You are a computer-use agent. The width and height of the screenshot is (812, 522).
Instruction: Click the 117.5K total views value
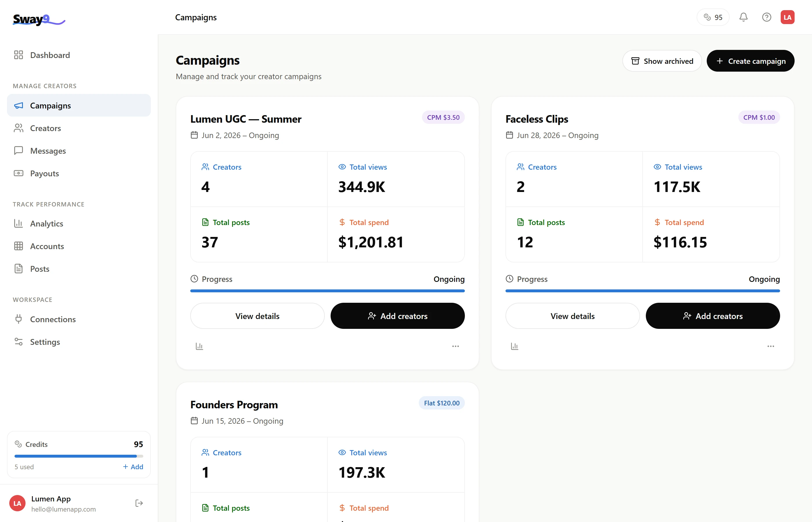pyautogui.click(x=677, y=187)
